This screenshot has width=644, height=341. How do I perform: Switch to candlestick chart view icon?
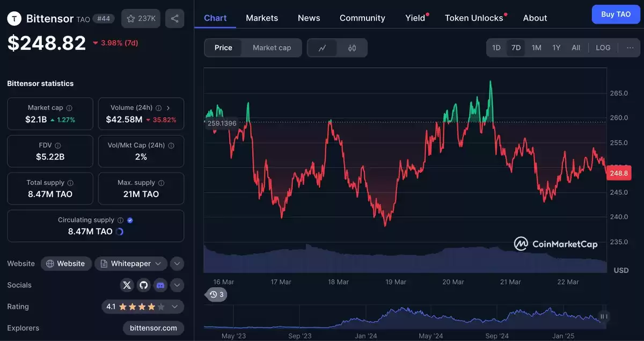[352, 48]
